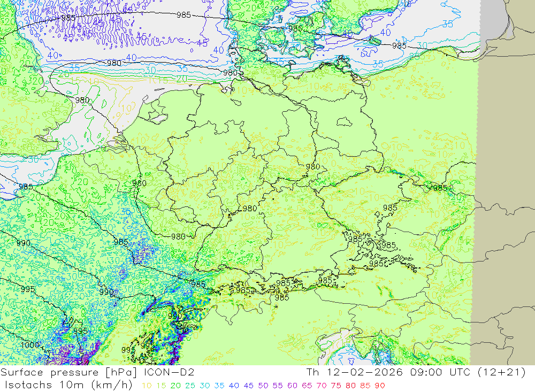This screenshot has height=392, width=535.
Task: Select the purple 50 value in the isotach legend
Action: coord(263,386)
